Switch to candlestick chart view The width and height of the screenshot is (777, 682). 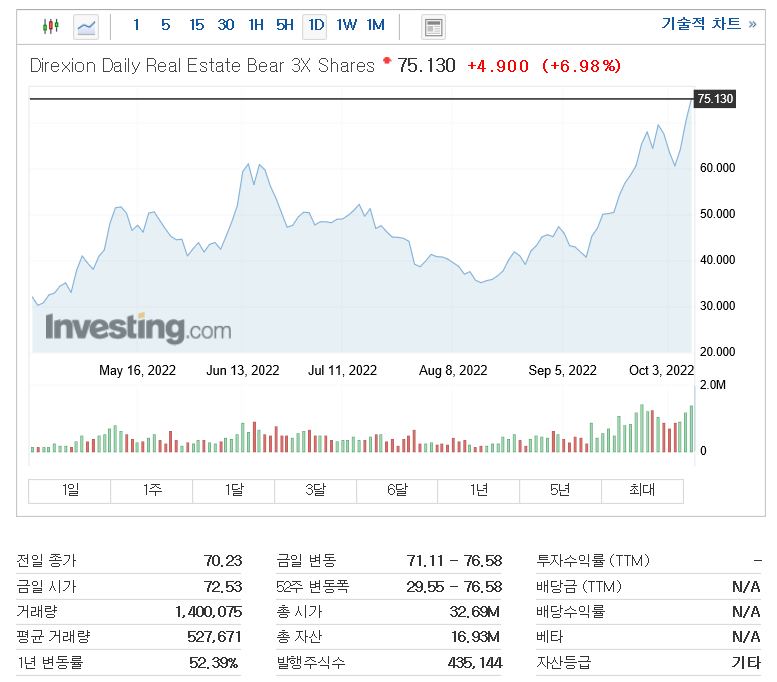click(x=51, y=26)
